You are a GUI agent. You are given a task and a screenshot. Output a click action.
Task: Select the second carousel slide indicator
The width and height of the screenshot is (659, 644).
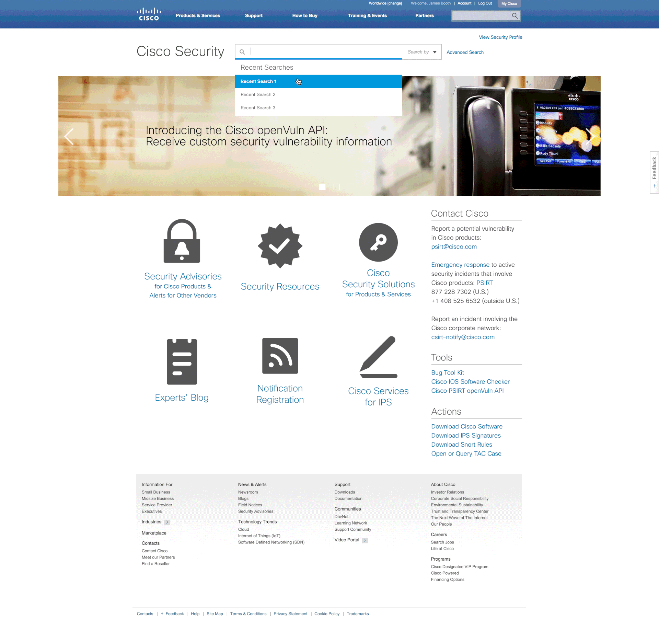coord(322,187)
